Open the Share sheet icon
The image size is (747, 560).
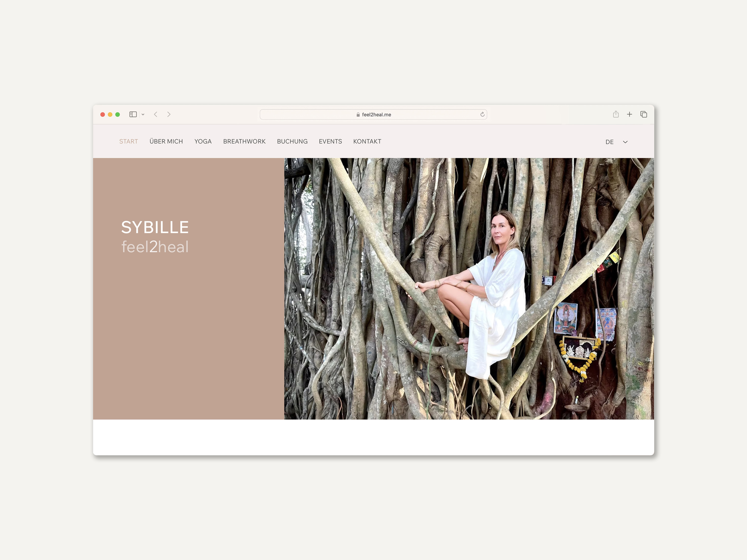[x=616, y=114]
